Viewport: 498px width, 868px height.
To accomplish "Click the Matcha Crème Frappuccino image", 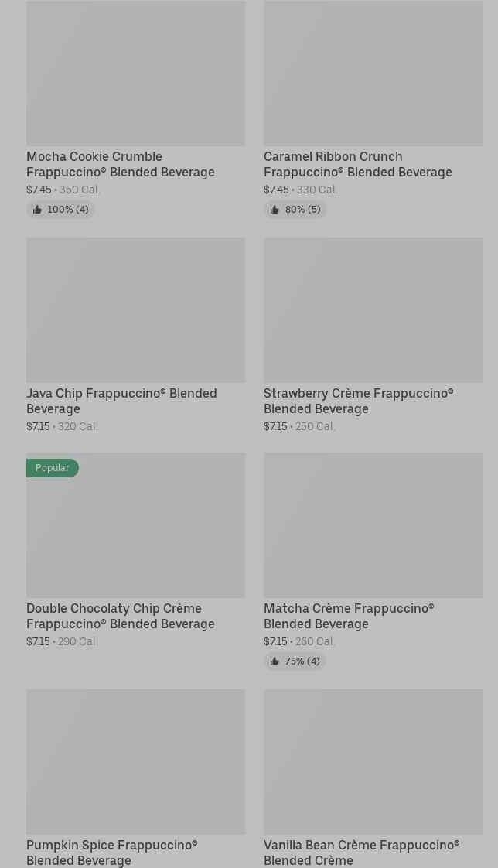I will [x=373, y=525].
